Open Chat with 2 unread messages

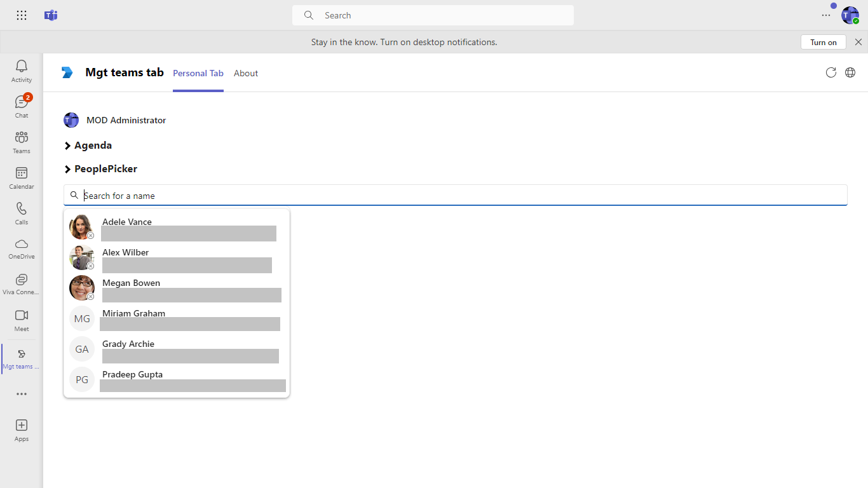(x=22, y=107)
